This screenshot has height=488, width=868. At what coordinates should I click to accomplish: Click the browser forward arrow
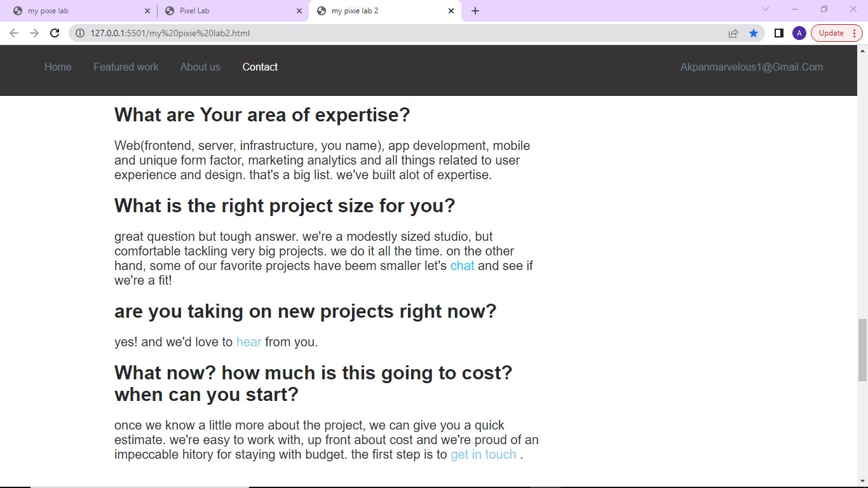point(34,33)
